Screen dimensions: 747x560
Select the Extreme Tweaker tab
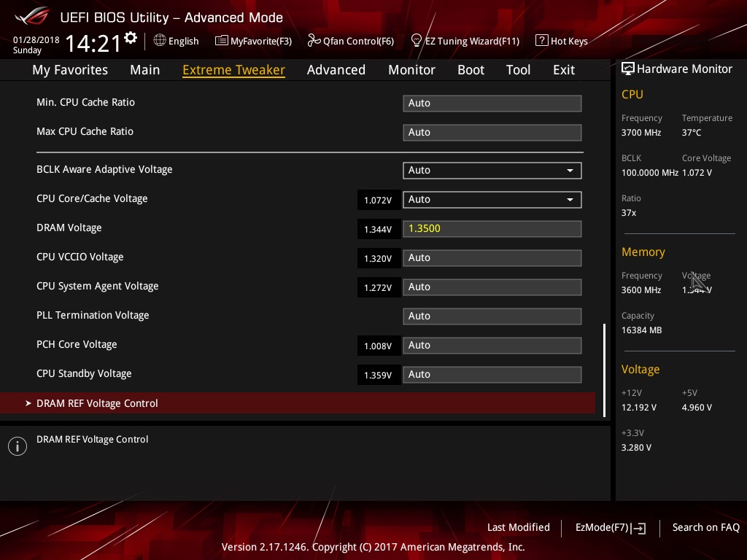[x=234, y=70]
